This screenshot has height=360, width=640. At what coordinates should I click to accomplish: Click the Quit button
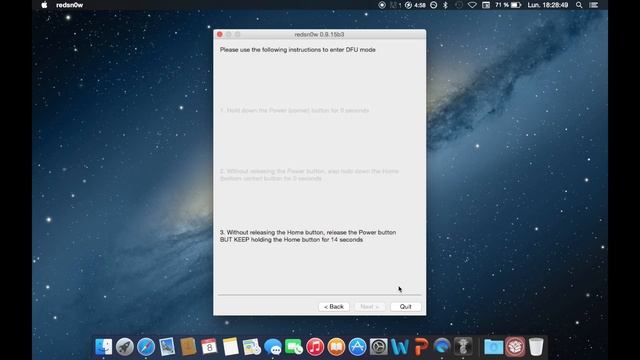(x=405, y=307)
